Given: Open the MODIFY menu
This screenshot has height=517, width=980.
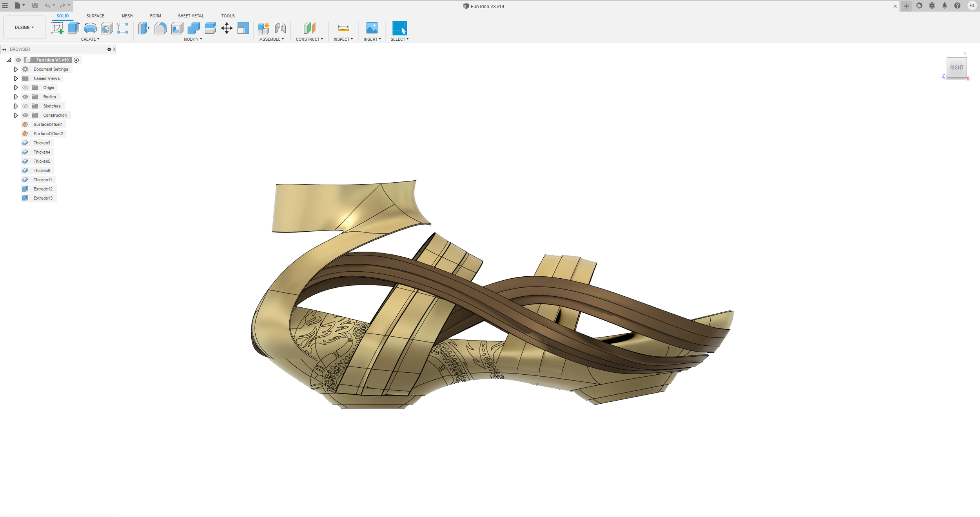Looking at the screenshot, I should pos(193,39).
